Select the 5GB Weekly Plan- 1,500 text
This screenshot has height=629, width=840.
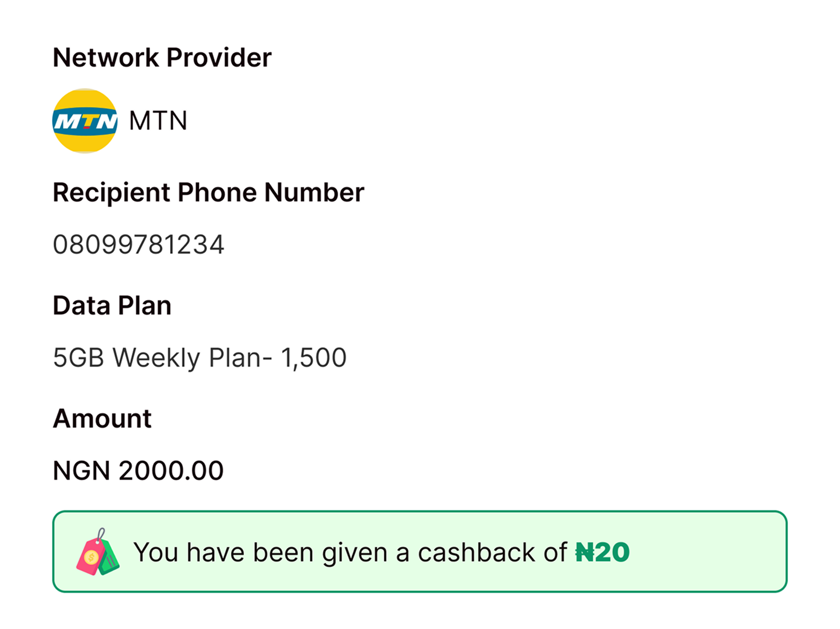200,357
